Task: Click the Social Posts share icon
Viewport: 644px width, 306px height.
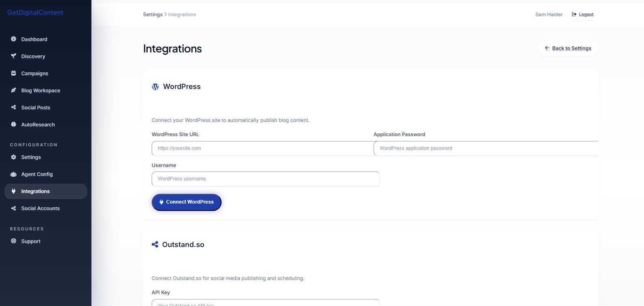Action: pyautogui.click(x=13, y=107)
